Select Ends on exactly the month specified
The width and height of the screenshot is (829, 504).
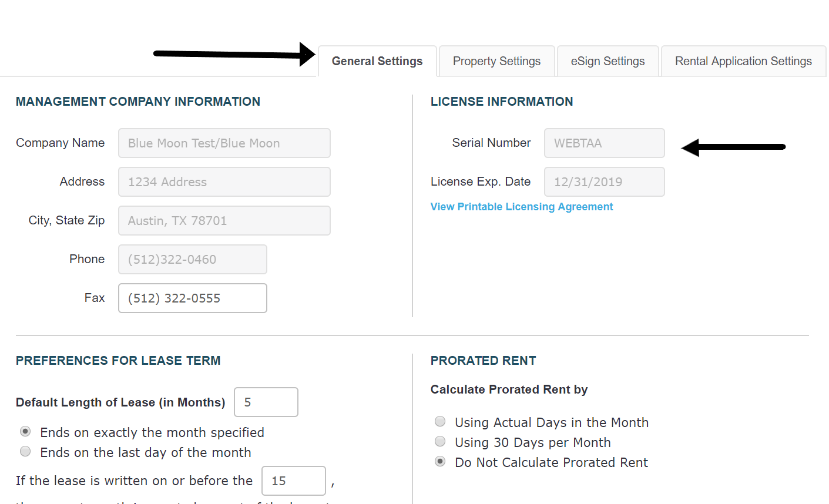(x=25, y=432)
